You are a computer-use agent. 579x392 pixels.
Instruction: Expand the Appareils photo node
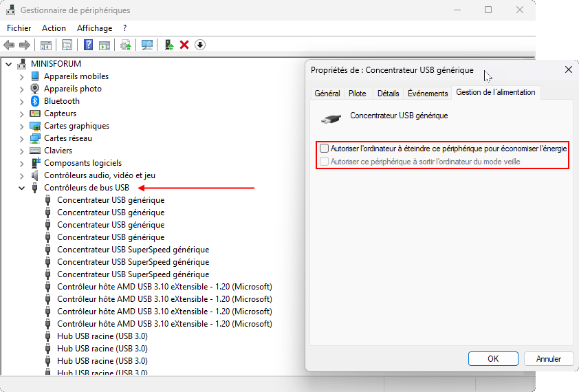pos(22,89)
